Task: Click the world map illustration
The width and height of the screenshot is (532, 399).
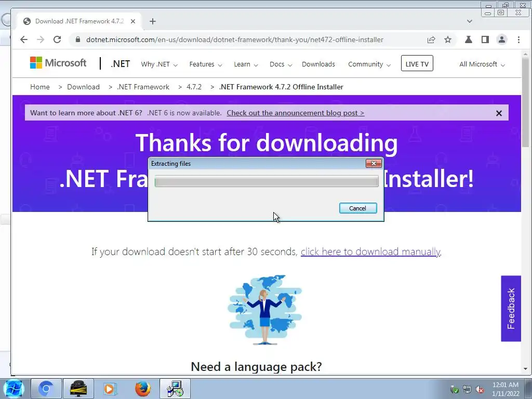Action: [264, 310]
